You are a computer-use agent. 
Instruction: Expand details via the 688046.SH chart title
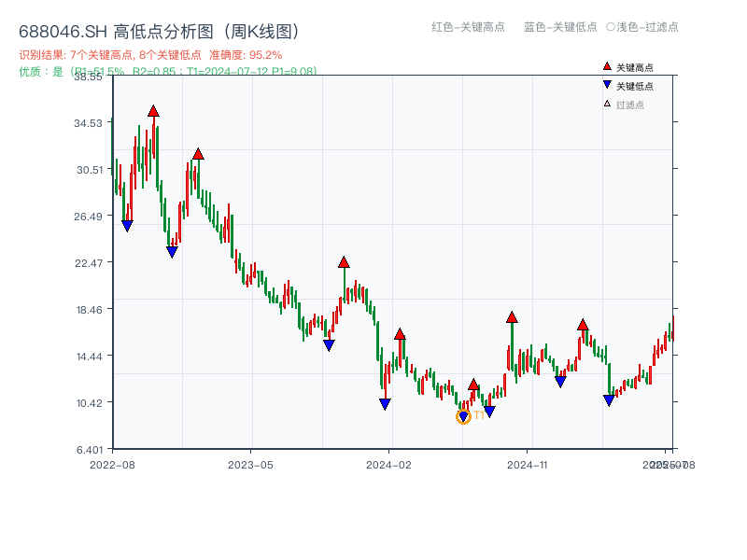click(x=159, y=29)
